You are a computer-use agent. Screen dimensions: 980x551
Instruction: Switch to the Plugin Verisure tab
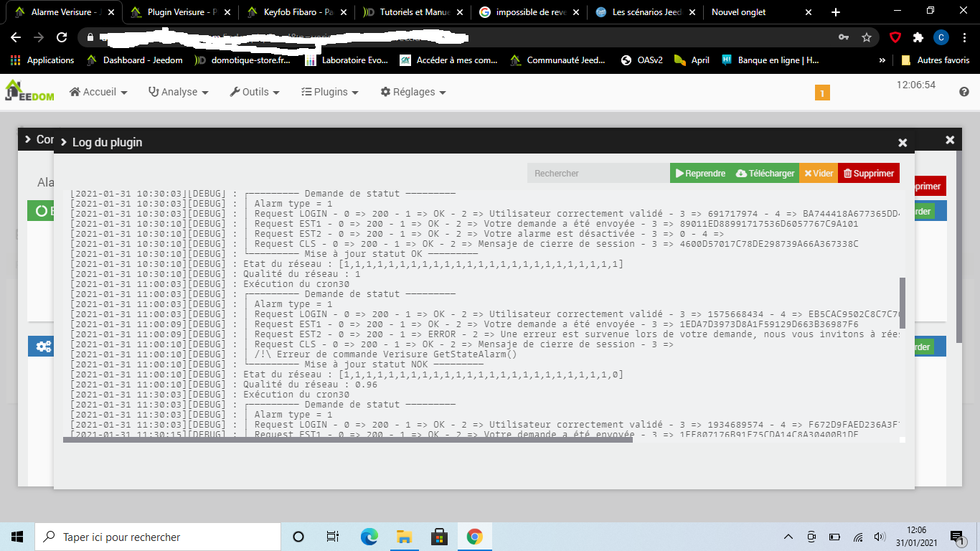coord(179,12)
